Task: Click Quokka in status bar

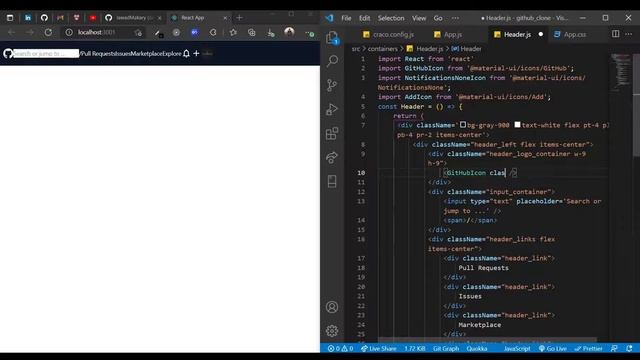Action: [x=477, y=348]
